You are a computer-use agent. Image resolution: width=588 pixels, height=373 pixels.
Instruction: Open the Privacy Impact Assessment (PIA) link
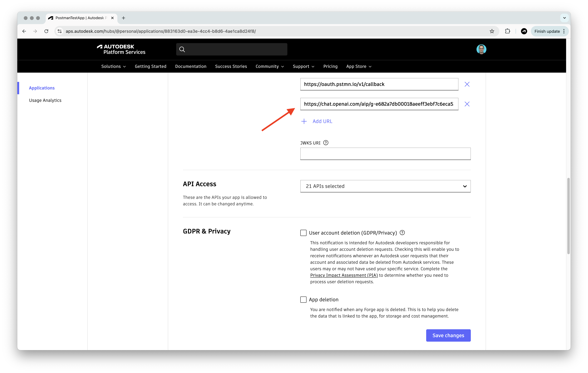(344, 275)
